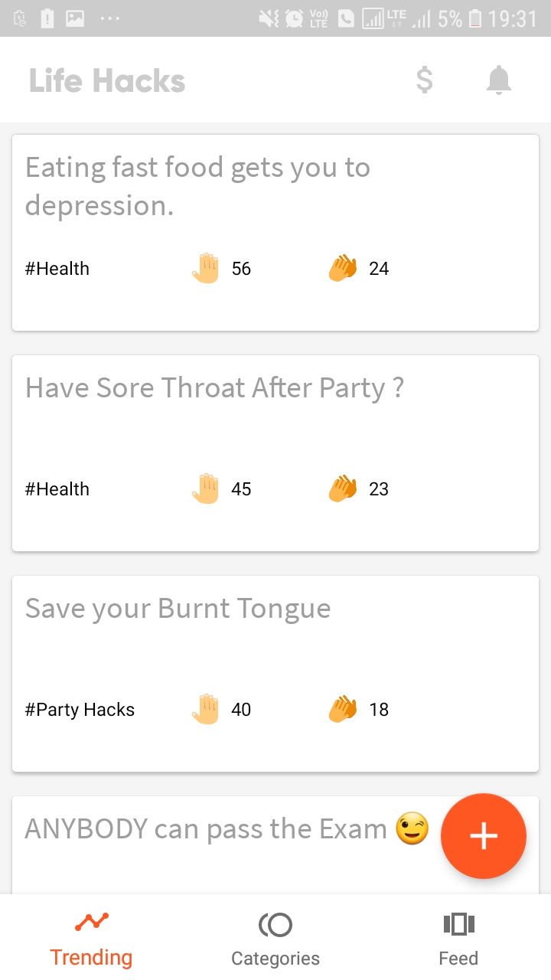Tap raised hand icon on Sore Throat post
Viewport: 551px width, 980px height.
(206, 489)
